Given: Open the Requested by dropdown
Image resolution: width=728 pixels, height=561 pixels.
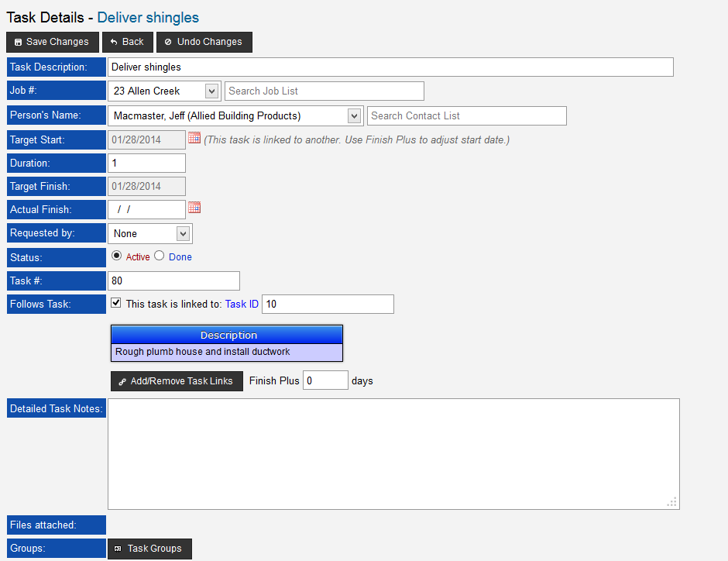Looking at the screenshot, I should pyautogui.click(x=183, y=233).
